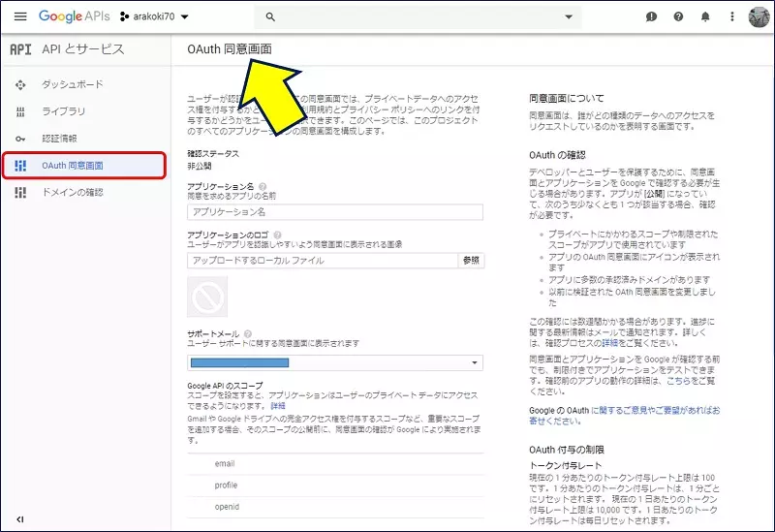
Task: Select the email scope row
Action: (x=335, y=464)
